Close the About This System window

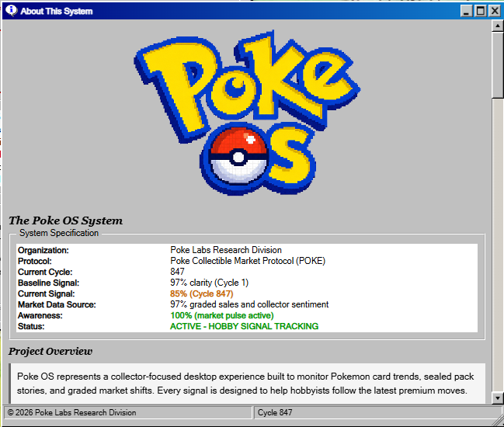point(495,11)
